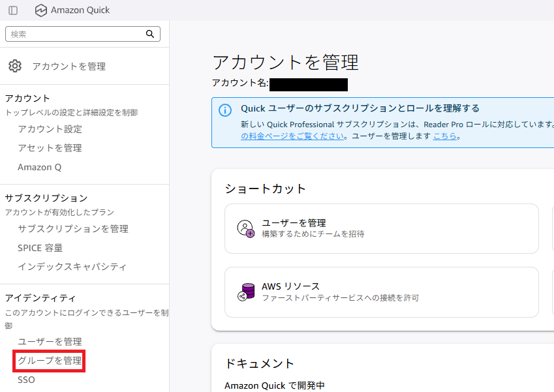
Task: Click the アカウントが有効化したプラン description
Action: click(x=60, y=212)
